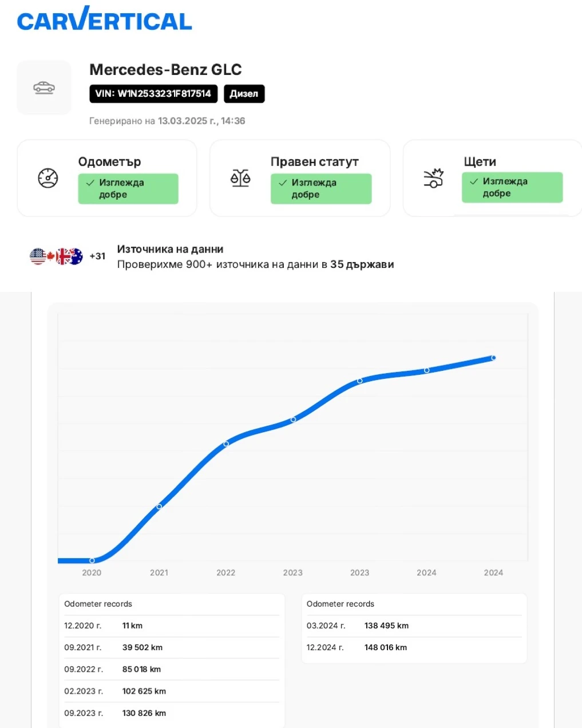Click the car placeholder icon

(44, 88)
